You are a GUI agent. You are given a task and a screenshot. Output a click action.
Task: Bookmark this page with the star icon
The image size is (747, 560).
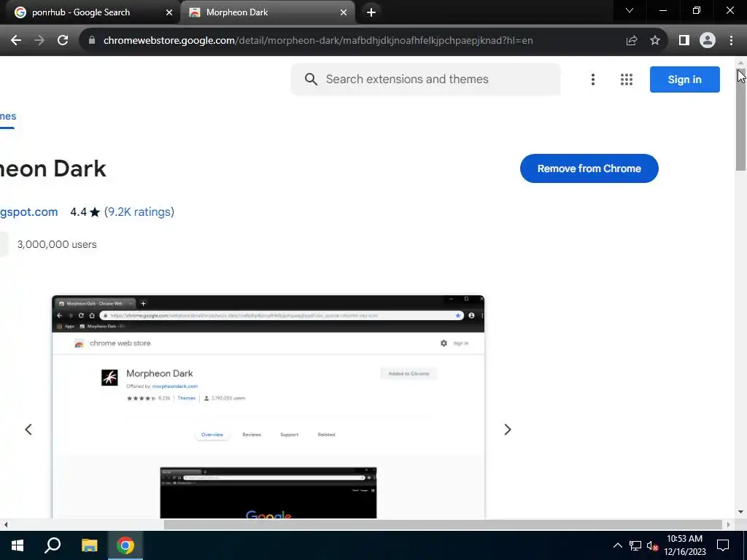(x=655, y=41)
